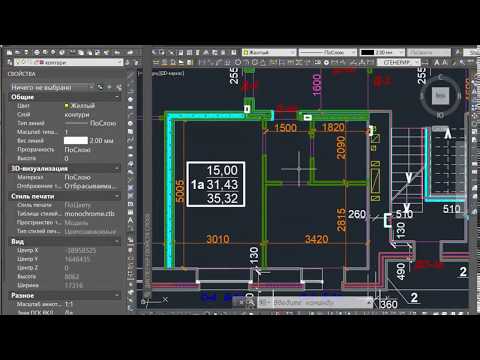
Task: Click the '3420' dimension text in drawing
Action: point(316,239)
